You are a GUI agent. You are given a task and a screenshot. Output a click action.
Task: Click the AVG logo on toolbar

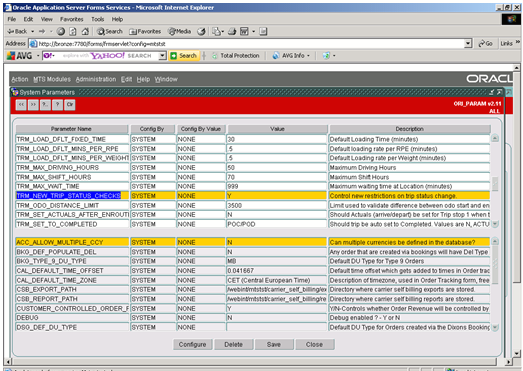click(20, 56)
